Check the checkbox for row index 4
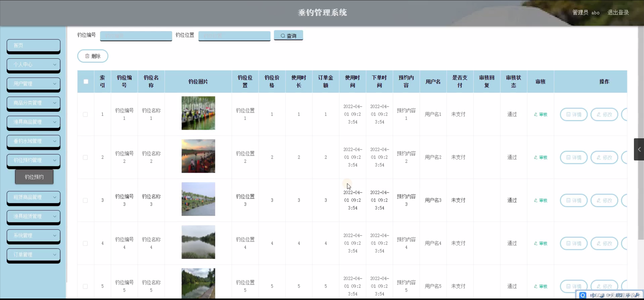This screenshot has width=644, height=300. (85, 243)
